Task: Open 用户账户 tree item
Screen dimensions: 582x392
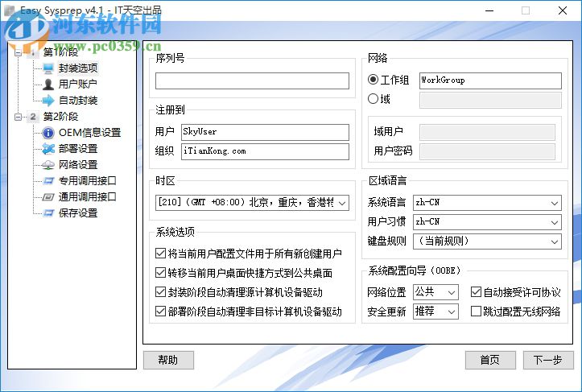Action: tap(77, 85)
